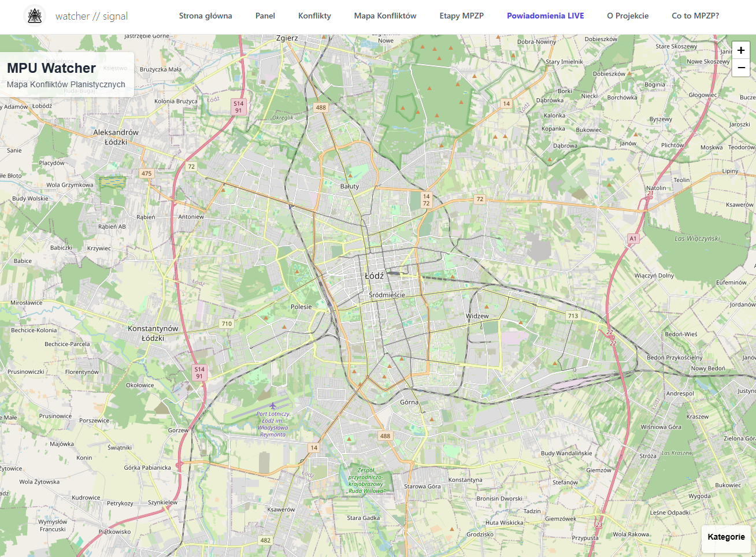This screenshot has width=756, height=557.
Task: Click the Mapa Konfliktów navigation entry
Action: (x=385, y=16)
